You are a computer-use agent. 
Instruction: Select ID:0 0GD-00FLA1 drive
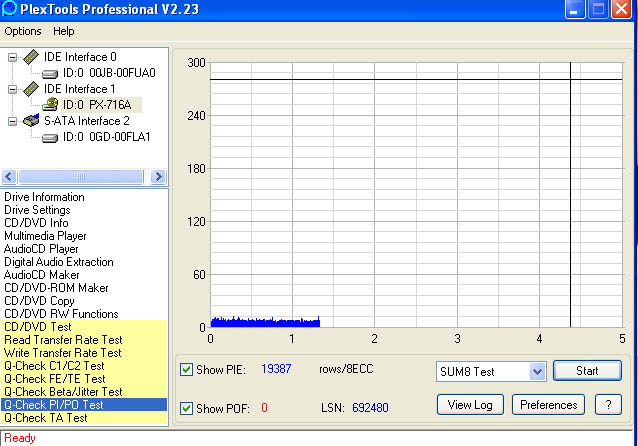point(107,137)
